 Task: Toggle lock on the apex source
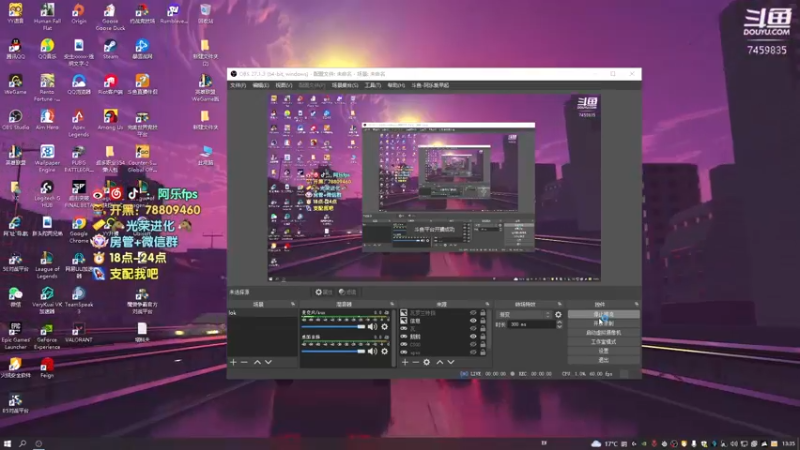[483, 352]
